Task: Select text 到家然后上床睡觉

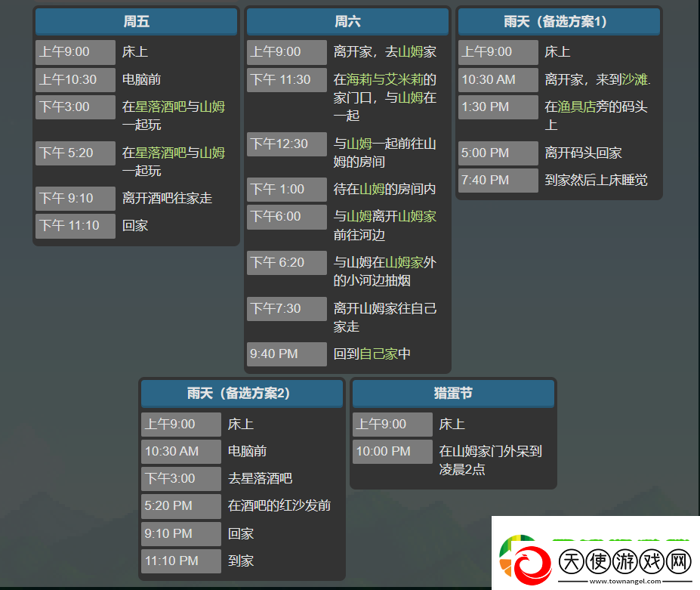Action: point(596,180)
